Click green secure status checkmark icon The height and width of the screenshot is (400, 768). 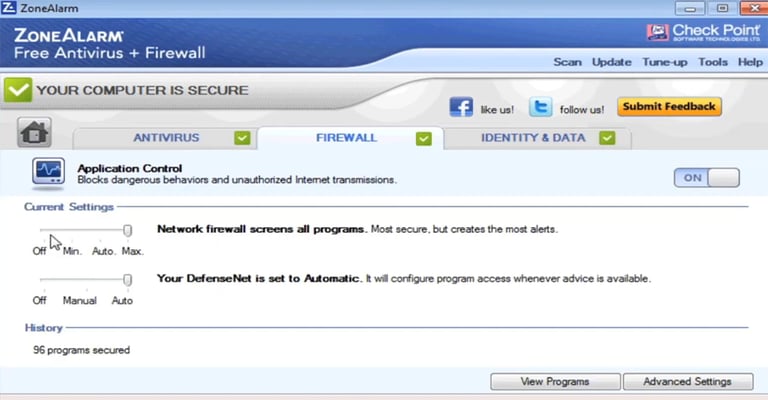click(18, 90)
